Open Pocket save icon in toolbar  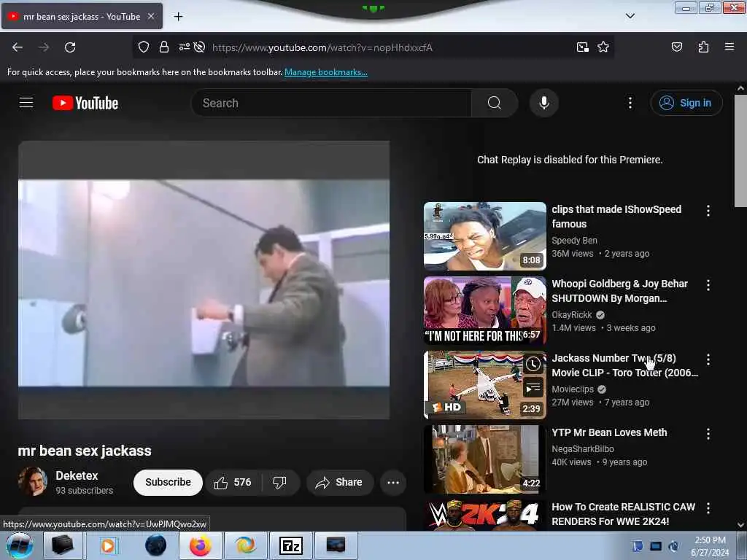676,47
